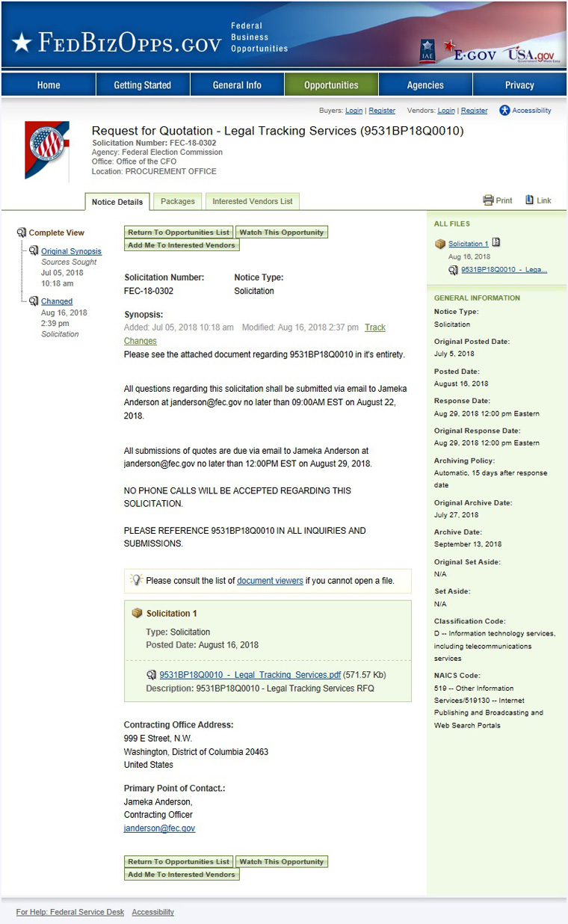Click the Changed notice magnifier icon
The image size is (568, 924).
34,301
